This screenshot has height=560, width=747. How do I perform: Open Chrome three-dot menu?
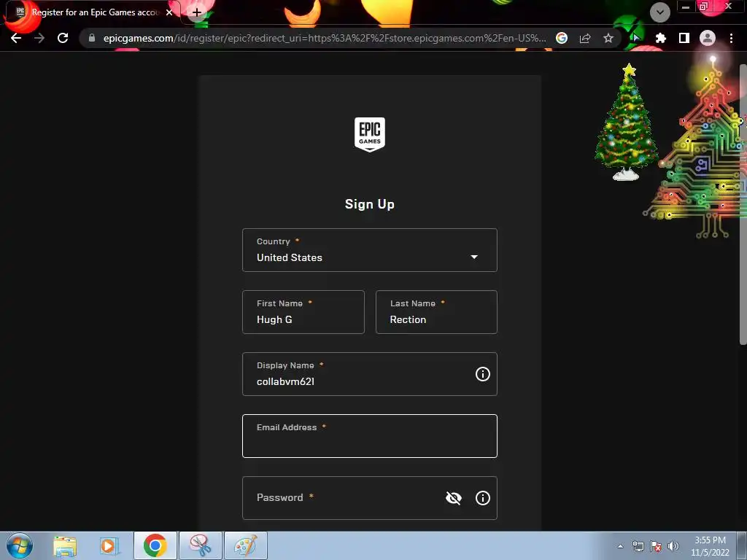coord(731,38)
